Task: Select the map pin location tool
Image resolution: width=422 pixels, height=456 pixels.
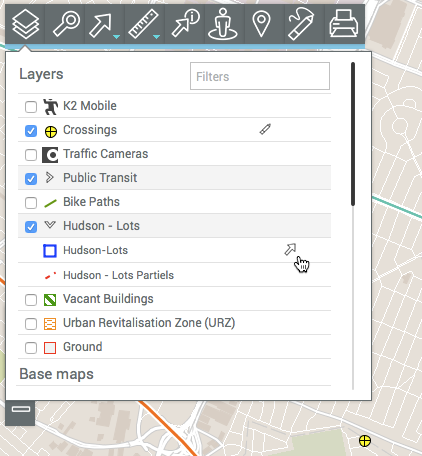Action: pyautogui.click(x=261, y=24)
